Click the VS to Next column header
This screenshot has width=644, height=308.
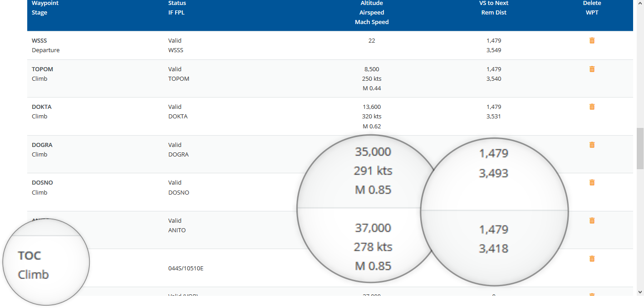click(x=494, y=3)
